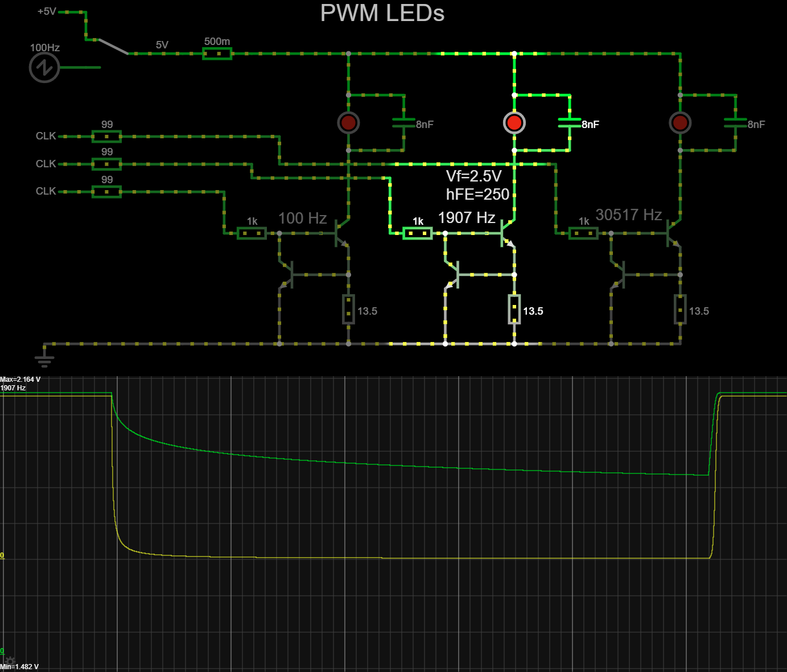
Task: Click the green 0 label on the scope
Action: click(x=3, y=650)
